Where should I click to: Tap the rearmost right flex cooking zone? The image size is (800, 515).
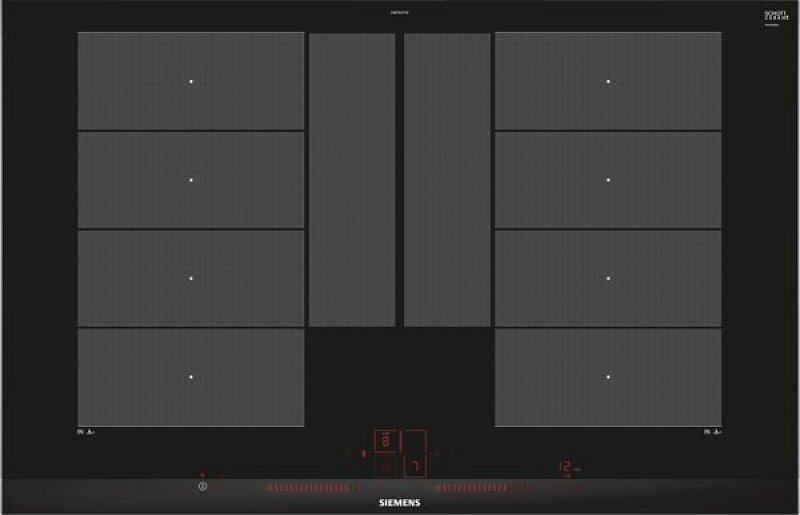[x=608, y=80]
